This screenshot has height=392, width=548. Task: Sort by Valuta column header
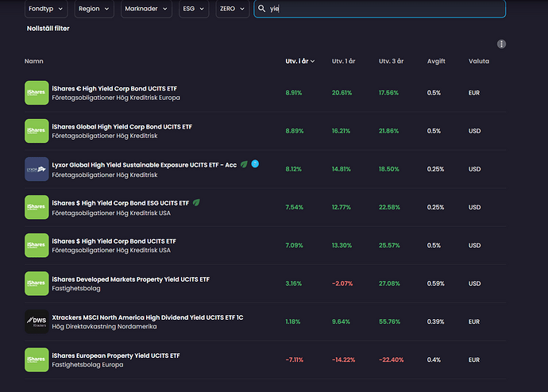(479, 61)
